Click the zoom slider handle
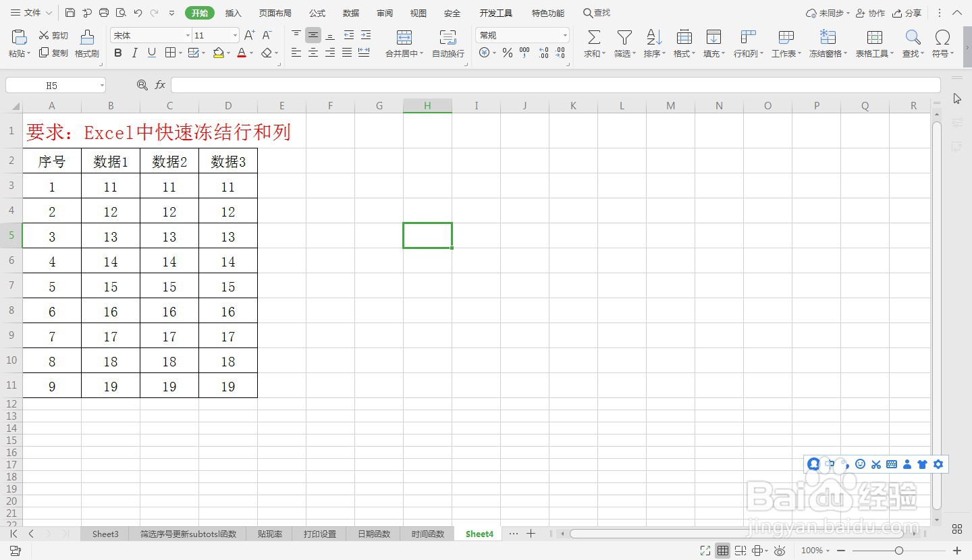The height and width of the screenshot is (560, 972). [x=898, y=551]
